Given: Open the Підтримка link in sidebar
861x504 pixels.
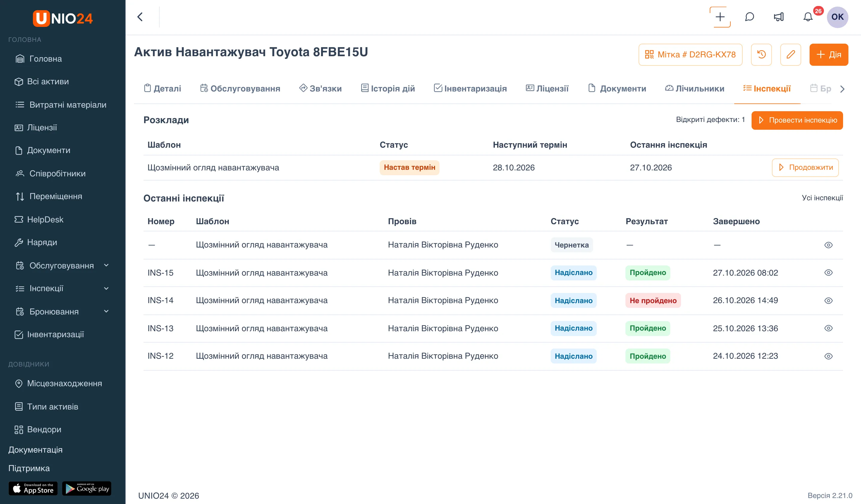Looking at the screenshot, I should pos(29,468).
